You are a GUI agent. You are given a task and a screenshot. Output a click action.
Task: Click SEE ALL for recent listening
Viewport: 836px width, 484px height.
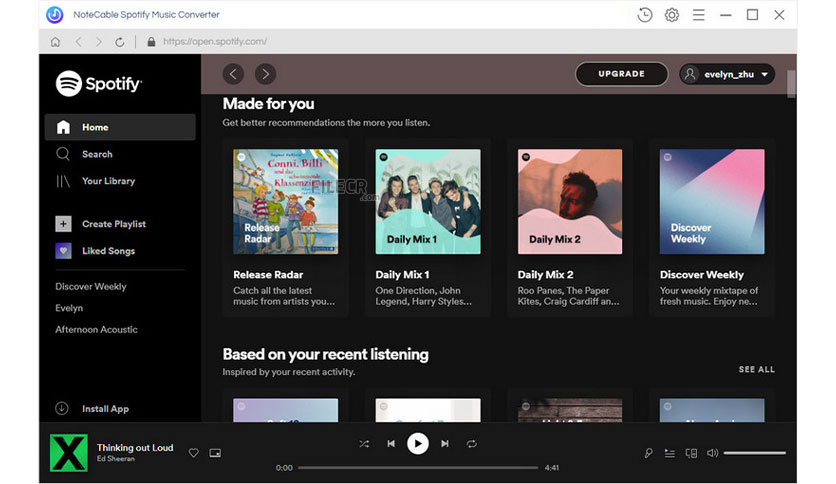[757, 369]
